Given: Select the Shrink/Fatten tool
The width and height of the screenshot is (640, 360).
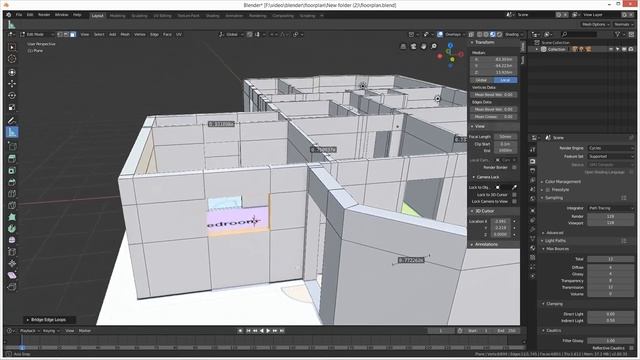Looking at the screenshot, I should coord(12,264).
